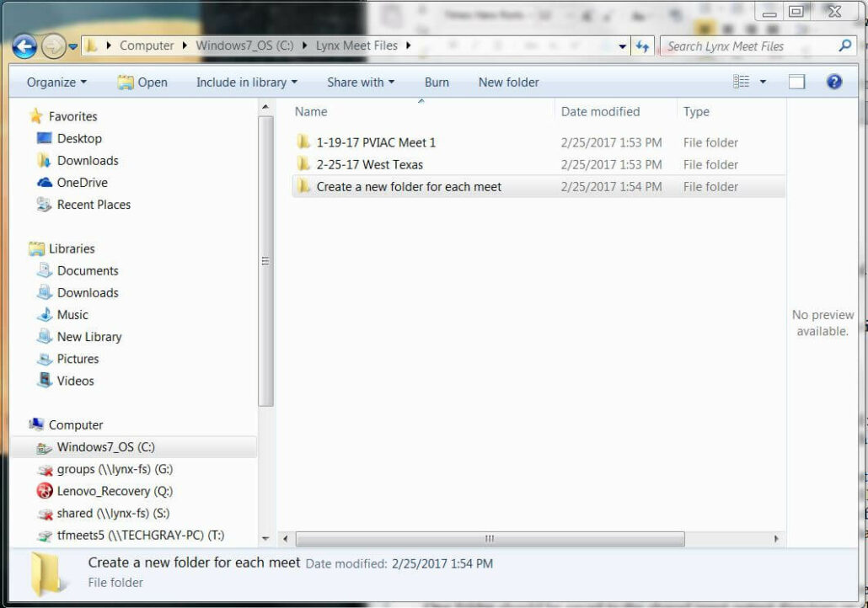Click the Burn button

[x=437, y=82]
